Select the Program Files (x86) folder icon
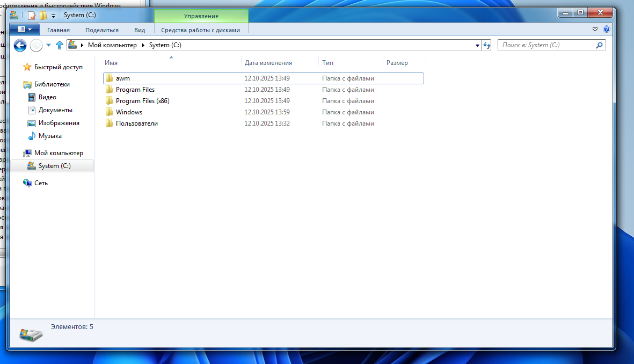 tap(109, 101)
